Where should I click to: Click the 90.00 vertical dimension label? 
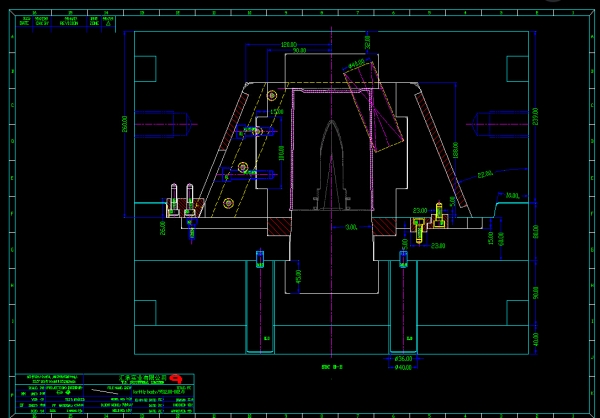point(535,293)
